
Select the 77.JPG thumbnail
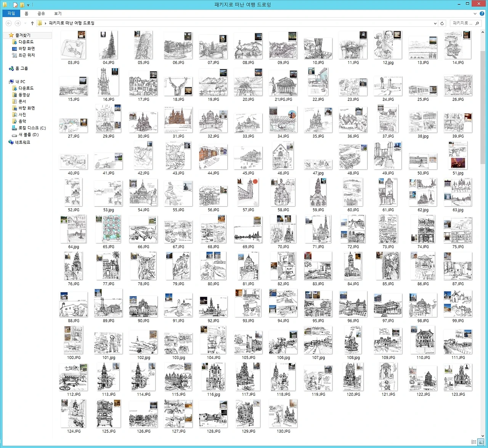[x=109, y=266]
